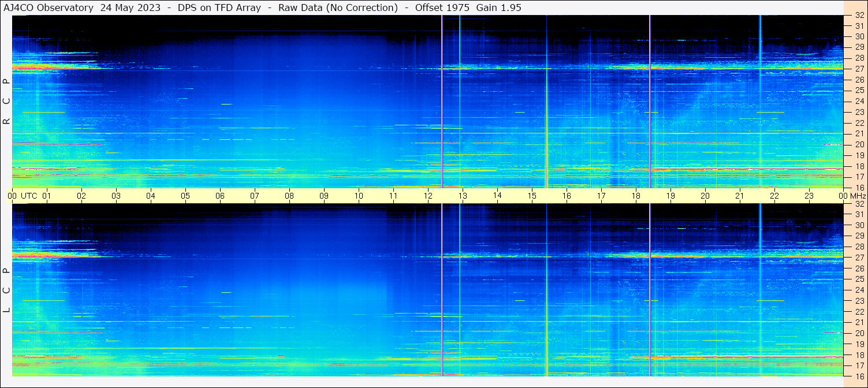Click the "AJ4CO Observatory" title text
Image resolution: width=868 pixels, height=388 pixels.
point(49,8)
